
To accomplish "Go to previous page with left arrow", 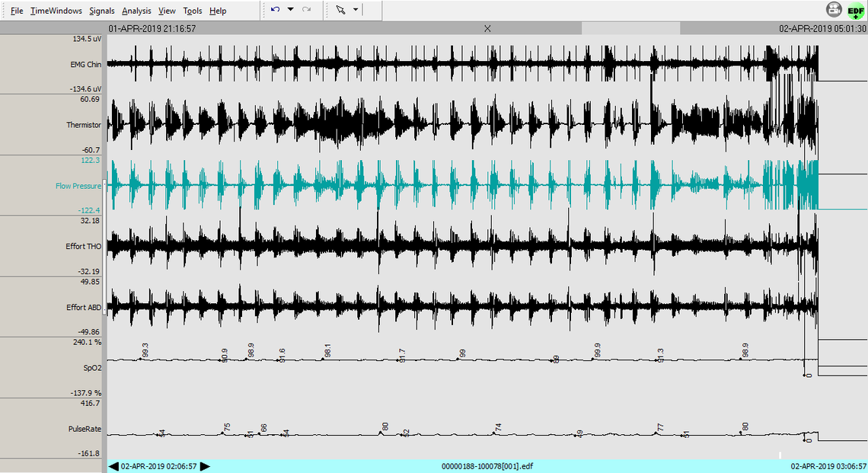I will click(x=113, y=466).
